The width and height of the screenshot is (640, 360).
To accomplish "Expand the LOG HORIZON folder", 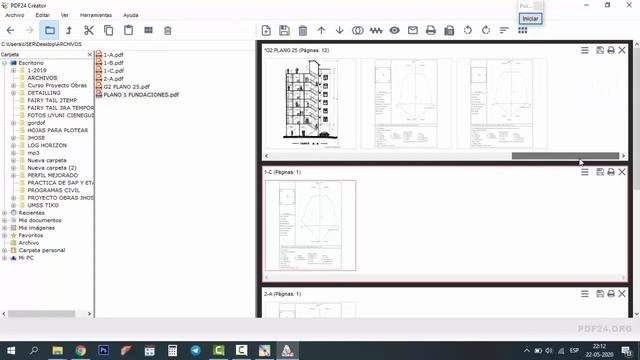I will (x=13, y=145).
